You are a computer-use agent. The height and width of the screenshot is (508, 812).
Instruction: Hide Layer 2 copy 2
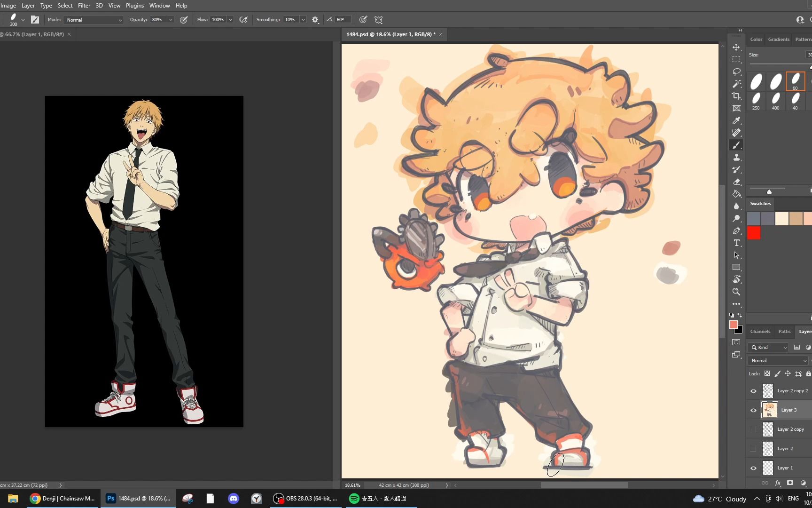click(753, 391)
